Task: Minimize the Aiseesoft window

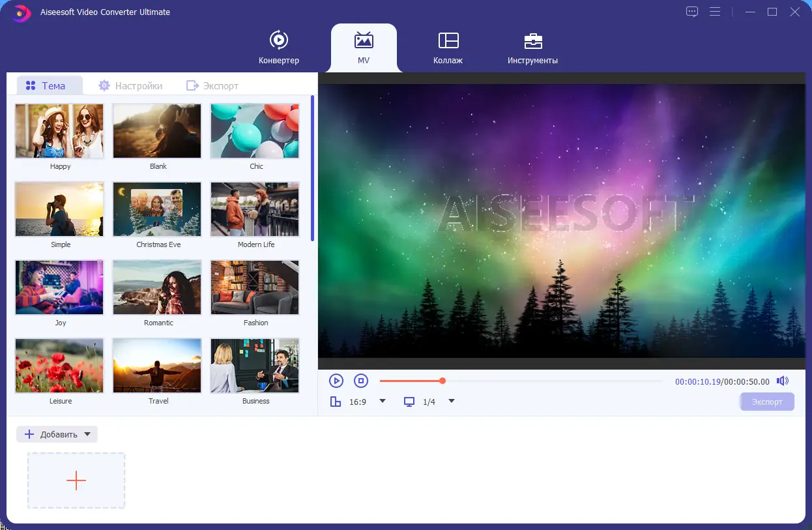Action: 751,12
